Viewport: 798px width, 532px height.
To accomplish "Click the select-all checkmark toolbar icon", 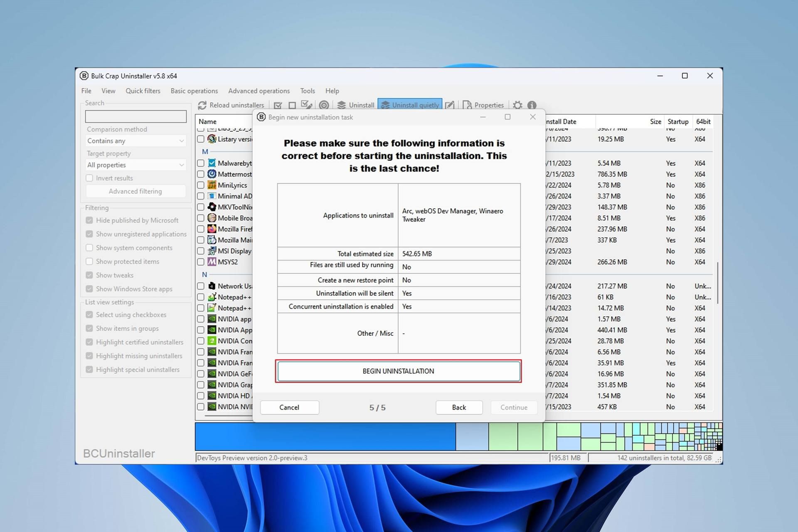I will pyautogui.click(x=278, y=106).
